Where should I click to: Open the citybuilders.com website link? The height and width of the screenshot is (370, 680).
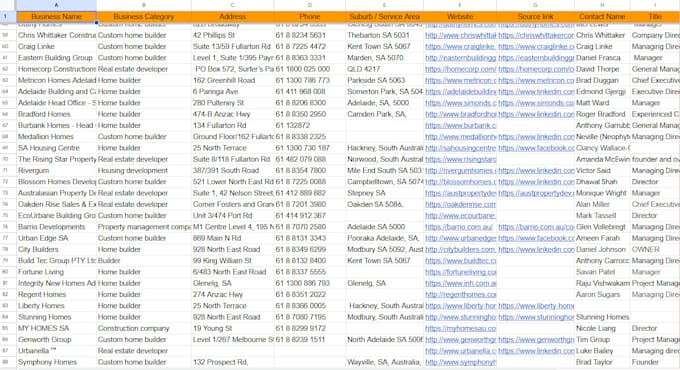tap(461, 249)
